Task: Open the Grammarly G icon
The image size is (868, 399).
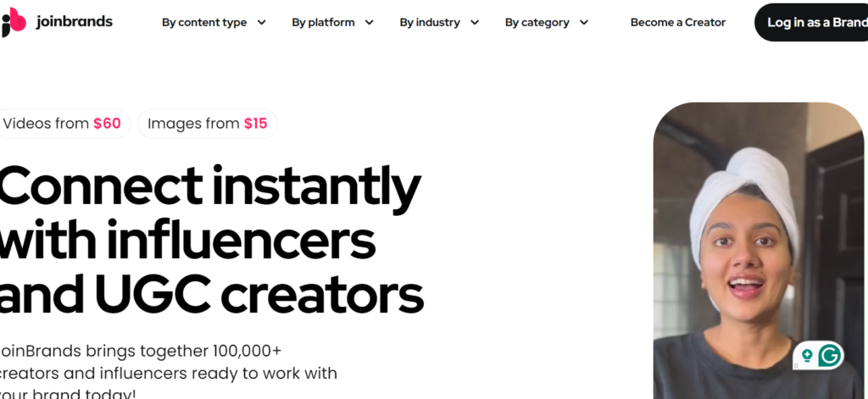Action: coord(829,355)
